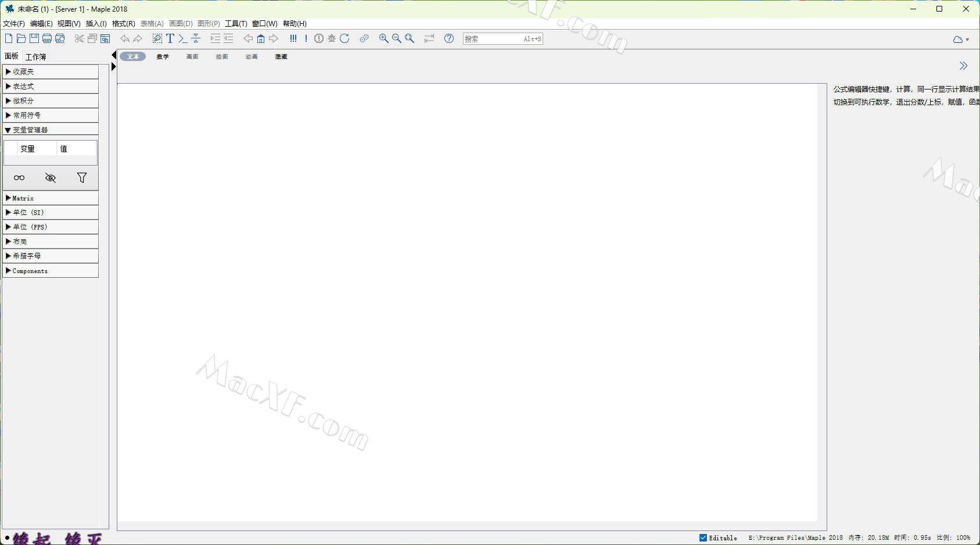This screenshot has width=980, height=545.
Task: Execute the entire worksheet with triple exclamation icon
Action: pos(293,38)
